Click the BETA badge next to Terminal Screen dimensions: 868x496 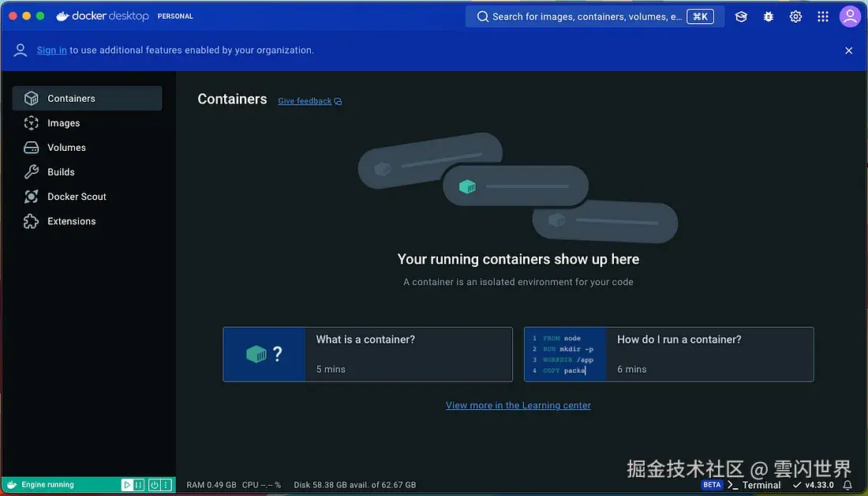[712, 485]
